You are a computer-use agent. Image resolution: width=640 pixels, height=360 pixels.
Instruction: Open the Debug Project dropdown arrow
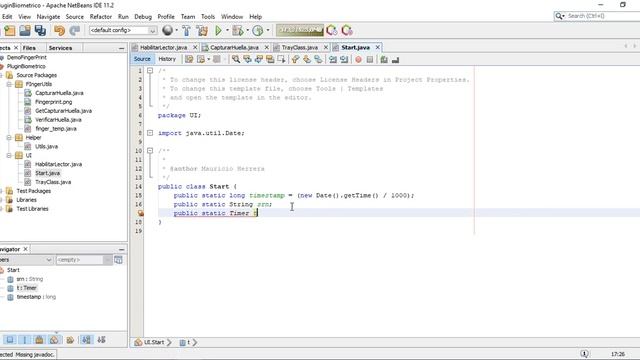pyautogui.click(x=247, y=31)
